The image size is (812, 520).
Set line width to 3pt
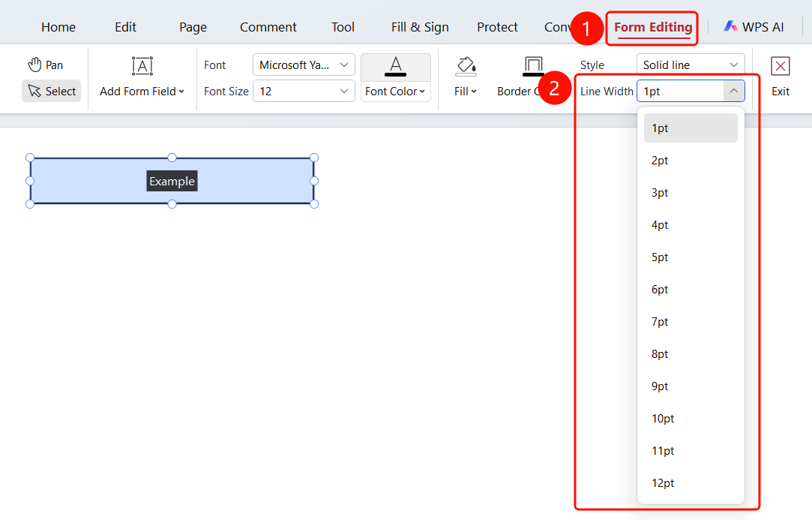pyautogui.click(x=691, y=192)
